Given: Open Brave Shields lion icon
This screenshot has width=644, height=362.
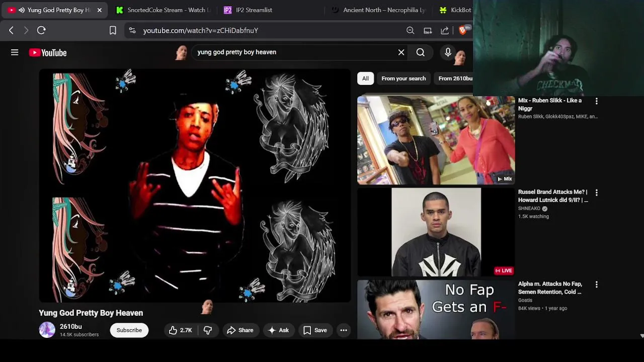Looking at the screenshot, I should (x=462, y=30).
